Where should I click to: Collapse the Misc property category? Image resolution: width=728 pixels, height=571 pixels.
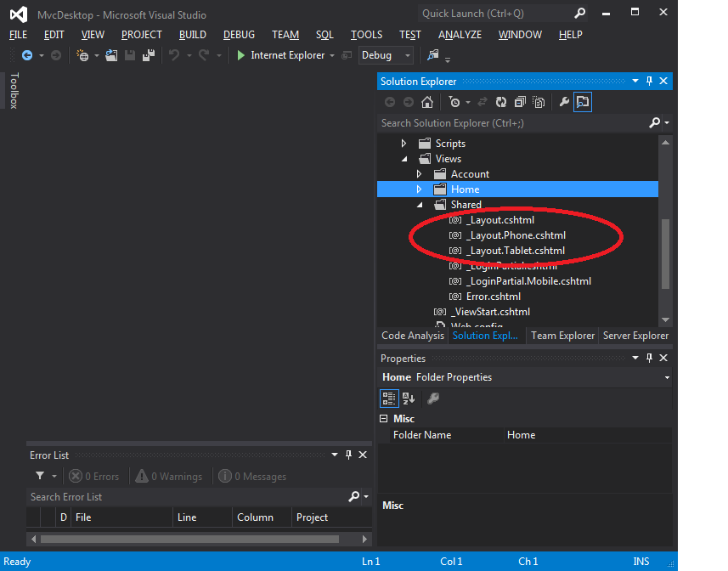click(x=383, y=419)
